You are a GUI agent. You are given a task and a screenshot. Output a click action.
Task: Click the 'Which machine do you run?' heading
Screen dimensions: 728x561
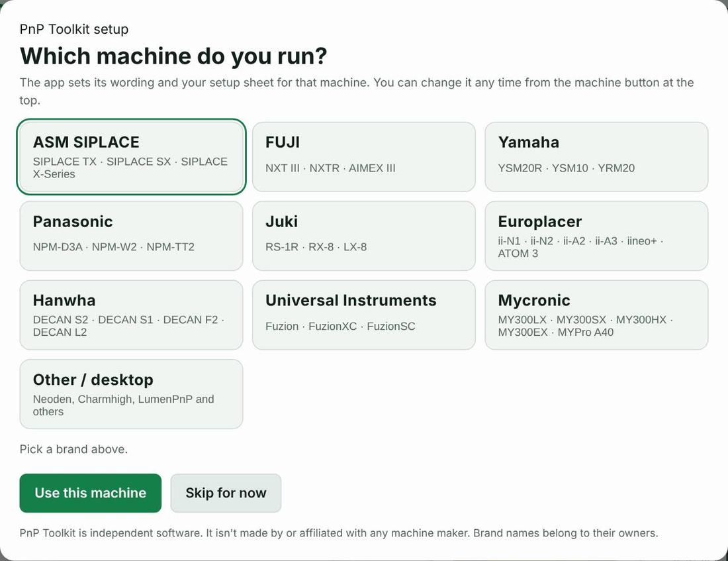(173, 56)
